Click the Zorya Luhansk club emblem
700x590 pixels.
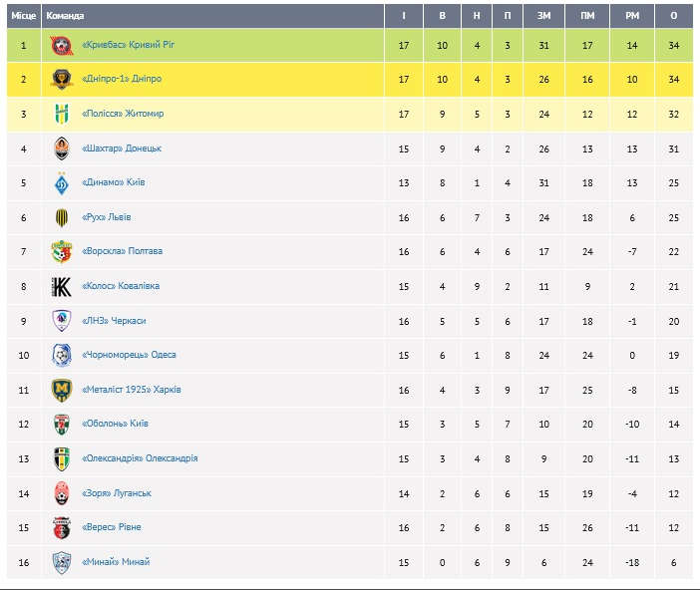pyautogui.click(x=62, y=493)
